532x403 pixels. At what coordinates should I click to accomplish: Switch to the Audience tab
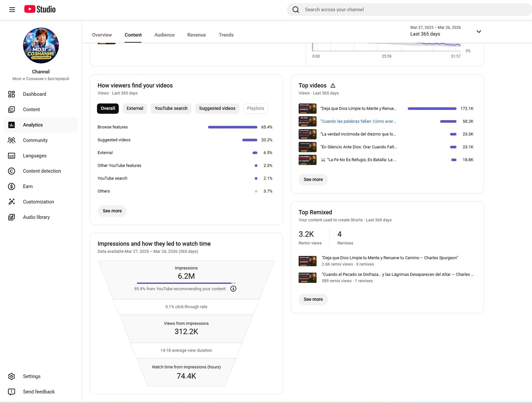click(164, 35)
